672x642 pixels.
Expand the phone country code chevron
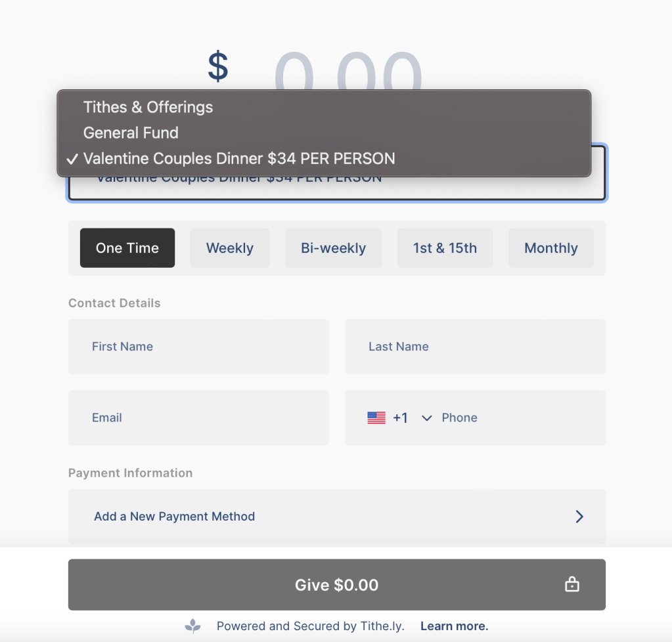pyautogui.click(x=427, y=418)
